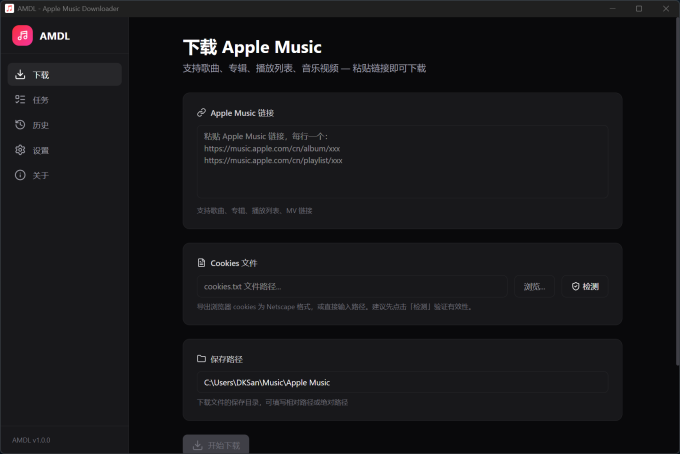This screenshot has height=454, width=680.
Task: Click the folder icon next to 保存路径
Action: 201,359
